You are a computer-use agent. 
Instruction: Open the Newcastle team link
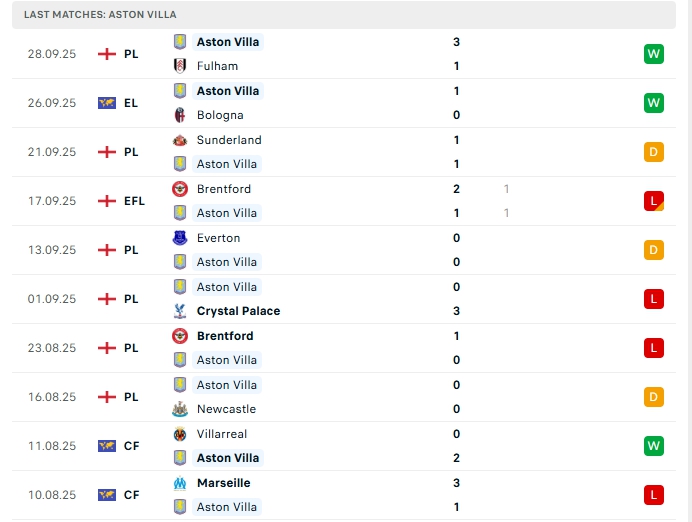pos(226,409)
